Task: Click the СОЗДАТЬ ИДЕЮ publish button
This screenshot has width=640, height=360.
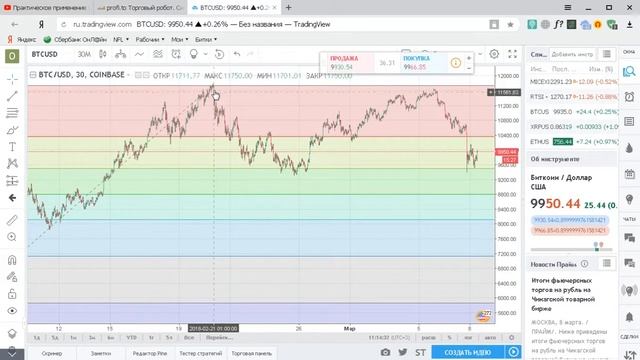Action: (468, 352)
